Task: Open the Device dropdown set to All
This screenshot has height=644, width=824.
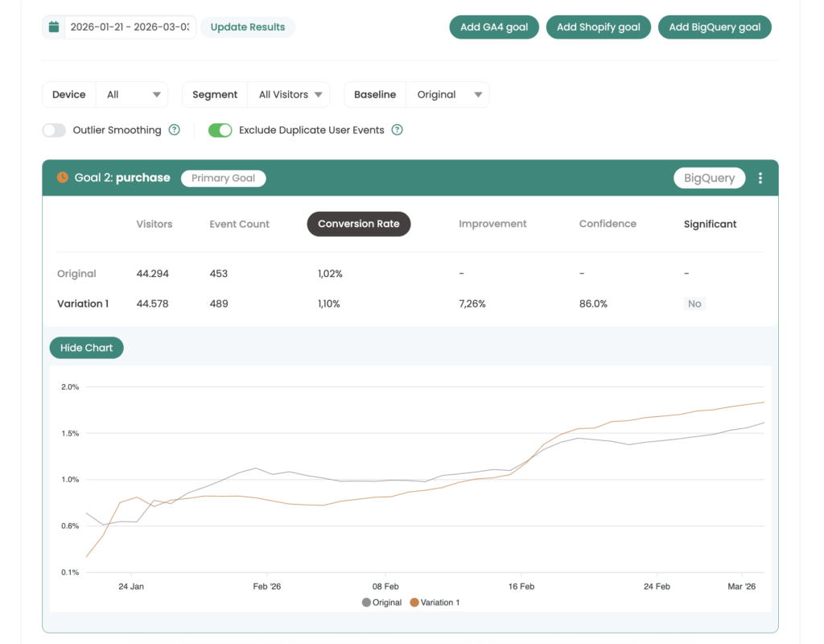Action: coord(133,94)
